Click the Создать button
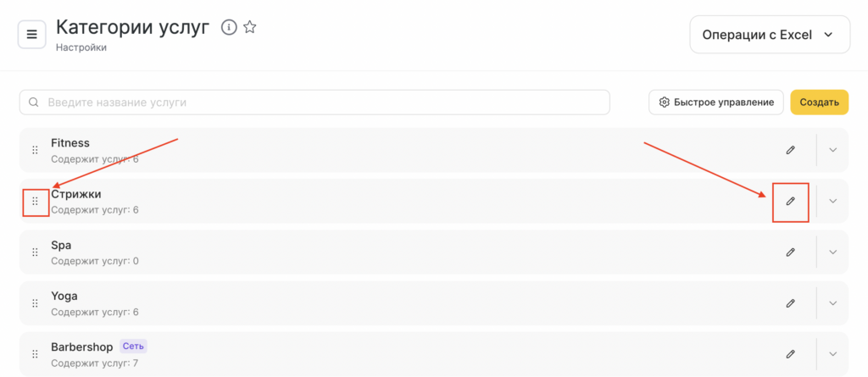 pos(819,102)
